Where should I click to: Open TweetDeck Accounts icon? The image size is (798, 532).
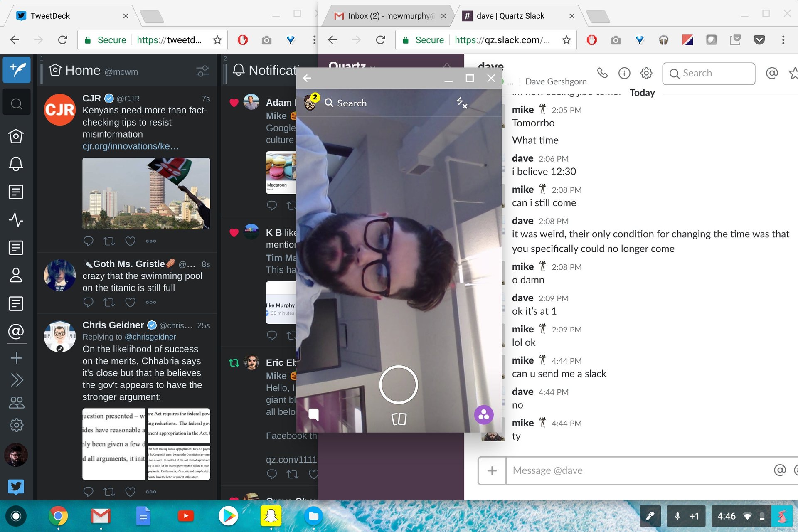pyautogui.click(x=16, y=402)
